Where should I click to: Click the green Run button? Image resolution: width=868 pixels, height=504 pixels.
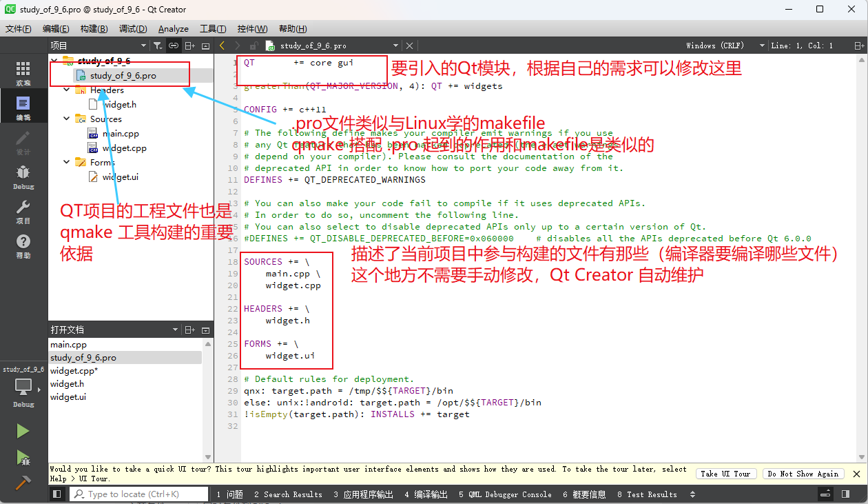click(x=23, y=432)
